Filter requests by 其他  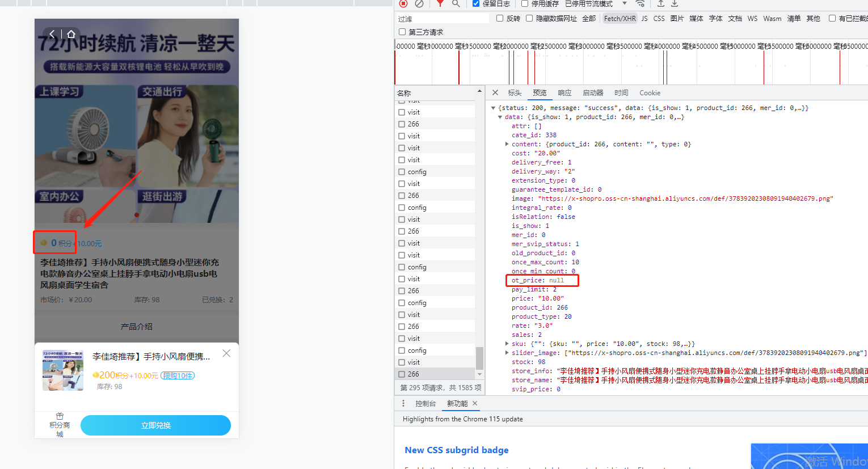point(813,18)
